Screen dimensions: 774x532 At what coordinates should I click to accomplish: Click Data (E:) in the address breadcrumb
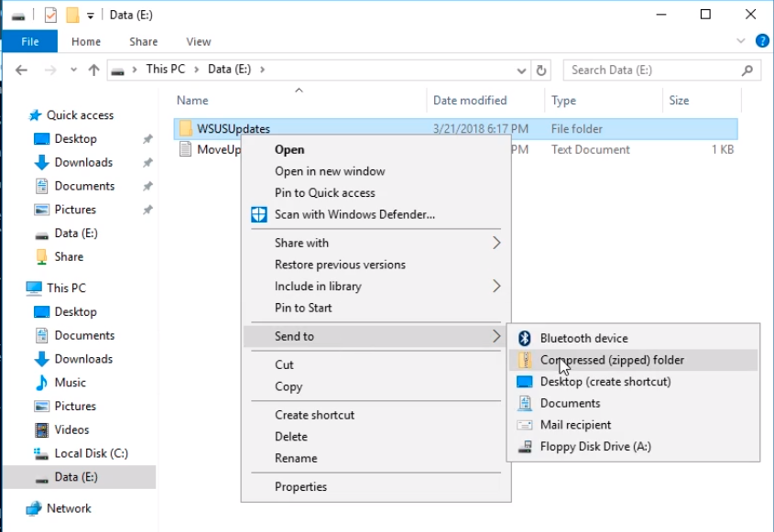[229, 69]
